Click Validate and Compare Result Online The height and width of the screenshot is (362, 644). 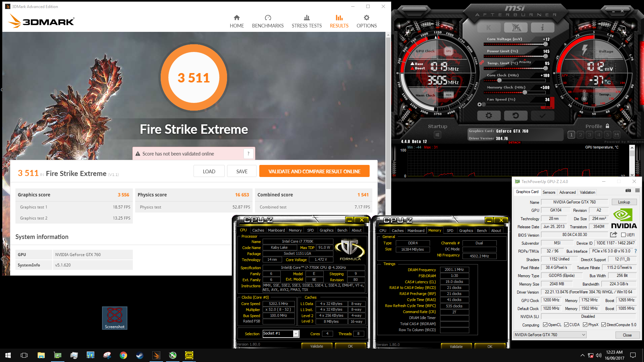pyautogui.click(x=314, y=171)
